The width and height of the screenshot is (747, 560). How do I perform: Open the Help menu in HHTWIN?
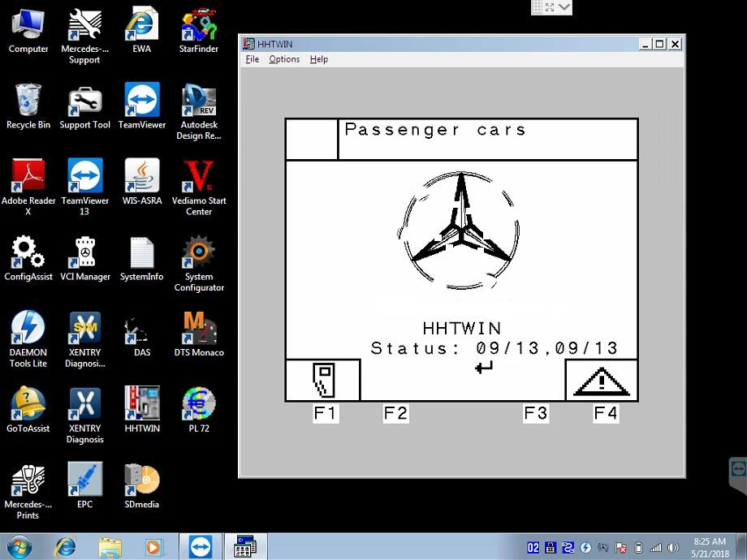[x=319, y=59]
